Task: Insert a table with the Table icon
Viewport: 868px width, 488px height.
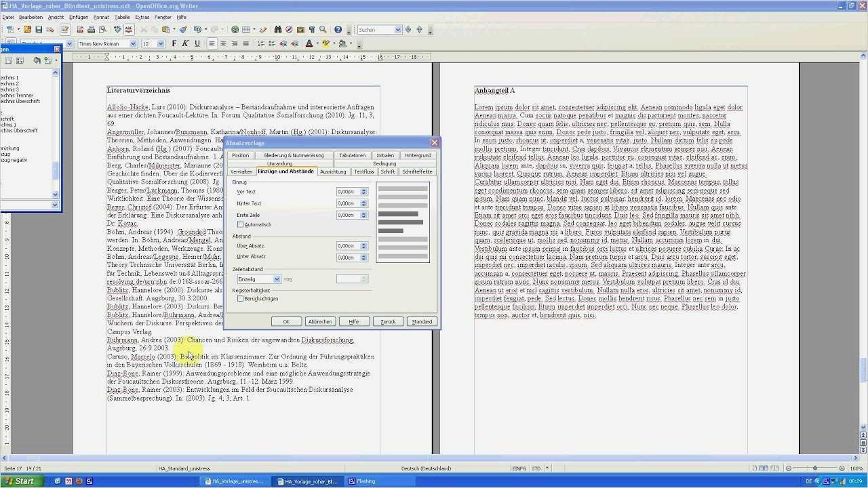Action: (245, 30)
